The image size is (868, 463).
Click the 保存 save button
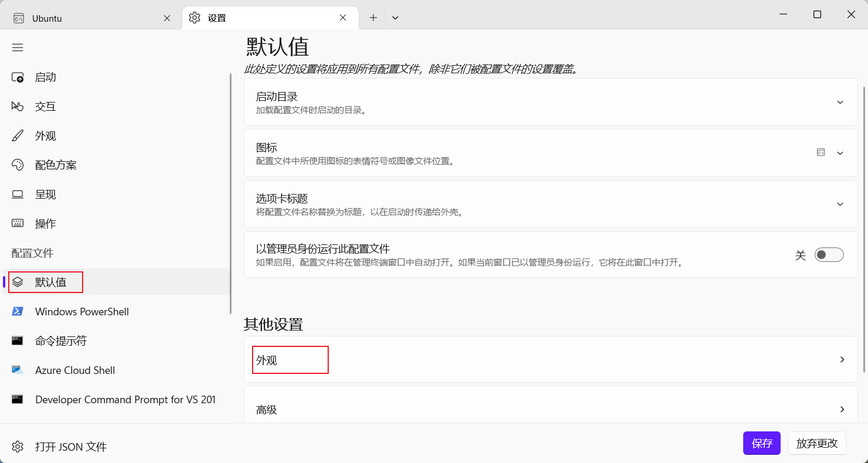(x=761, y=444)
